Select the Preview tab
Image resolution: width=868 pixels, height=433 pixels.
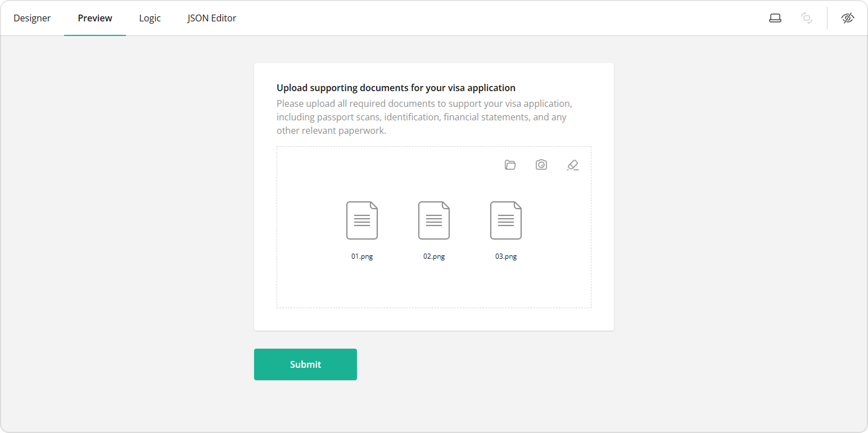[x=94, y=17]
